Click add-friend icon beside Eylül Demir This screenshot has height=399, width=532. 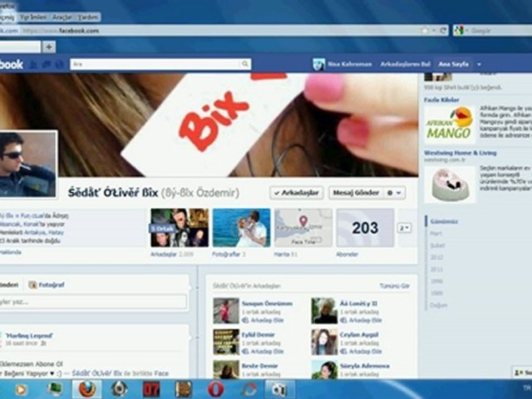coord(245,351)
